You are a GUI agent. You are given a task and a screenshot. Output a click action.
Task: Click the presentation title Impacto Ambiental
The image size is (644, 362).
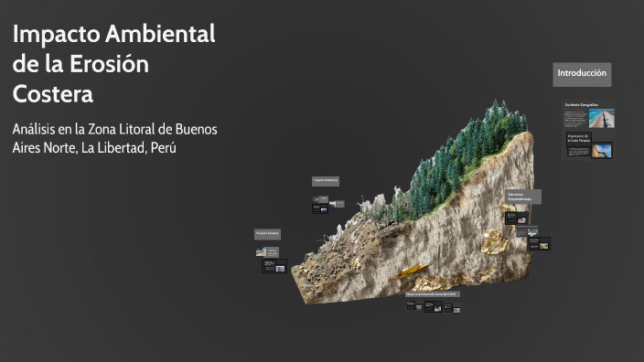[113, 64]
